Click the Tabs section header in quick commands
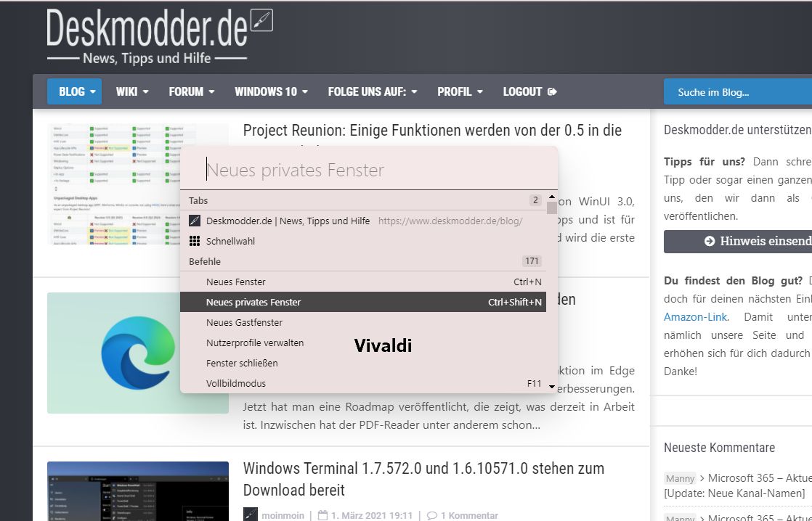The width and height of the screenshot is (812, 521). (x=363, y=201)
